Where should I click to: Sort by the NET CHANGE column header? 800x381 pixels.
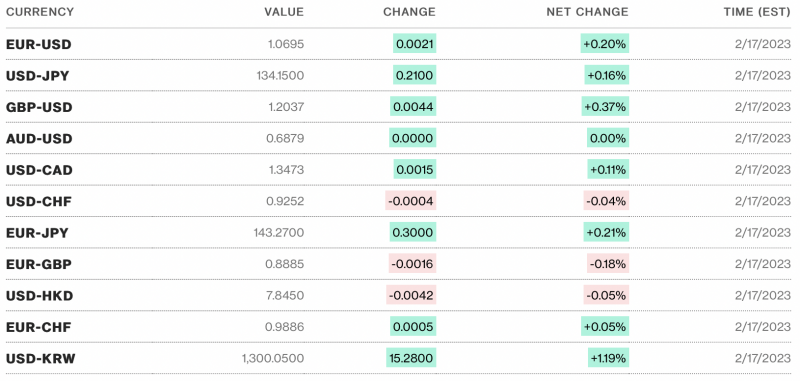tap(587, 12)
